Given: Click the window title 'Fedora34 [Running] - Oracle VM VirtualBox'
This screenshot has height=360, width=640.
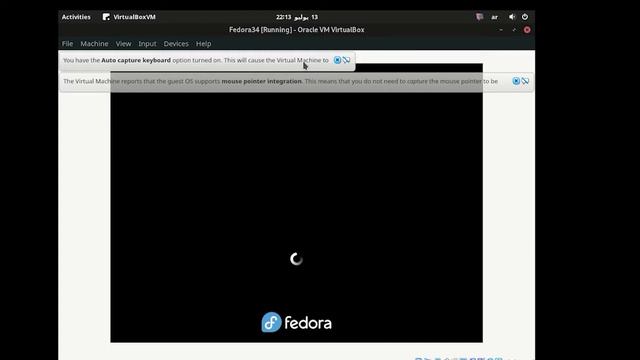Looking at the screenshot, I should [x=297, y=30].
